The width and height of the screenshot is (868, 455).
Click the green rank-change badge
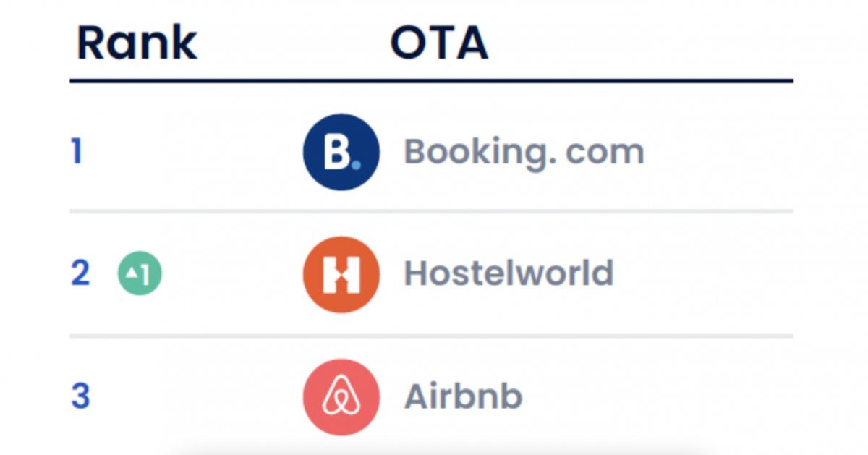coord(140,274)
